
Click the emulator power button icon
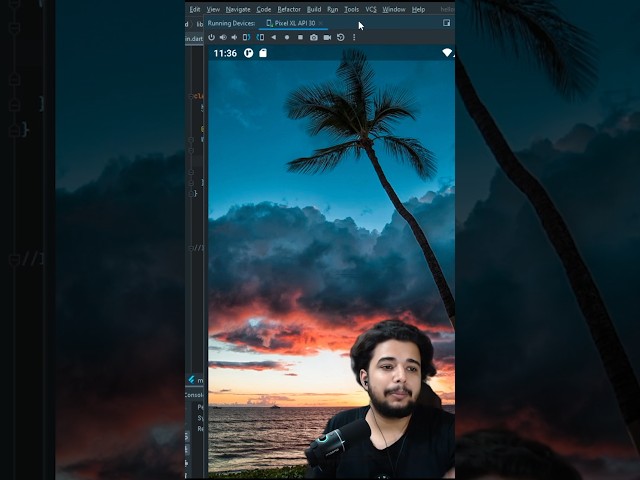(211, 37)
